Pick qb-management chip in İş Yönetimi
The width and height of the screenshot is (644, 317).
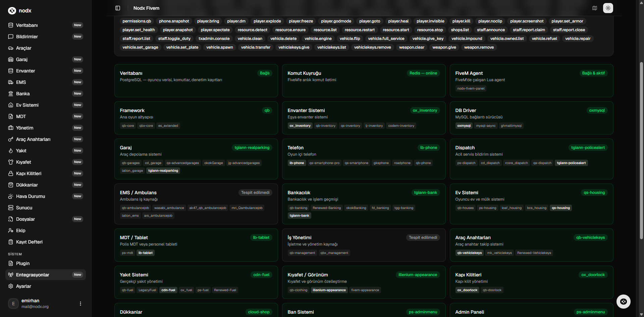tap(302, 253)
